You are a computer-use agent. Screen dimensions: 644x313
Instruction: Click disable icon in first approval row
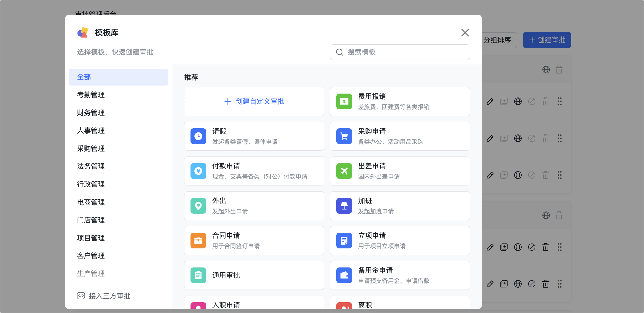[x=532, y=102]
